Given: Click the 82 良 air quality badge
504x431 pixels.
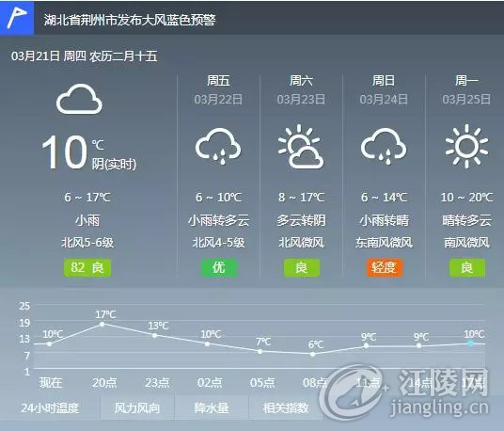Looking at the screenshot, I should click(87, 267).
